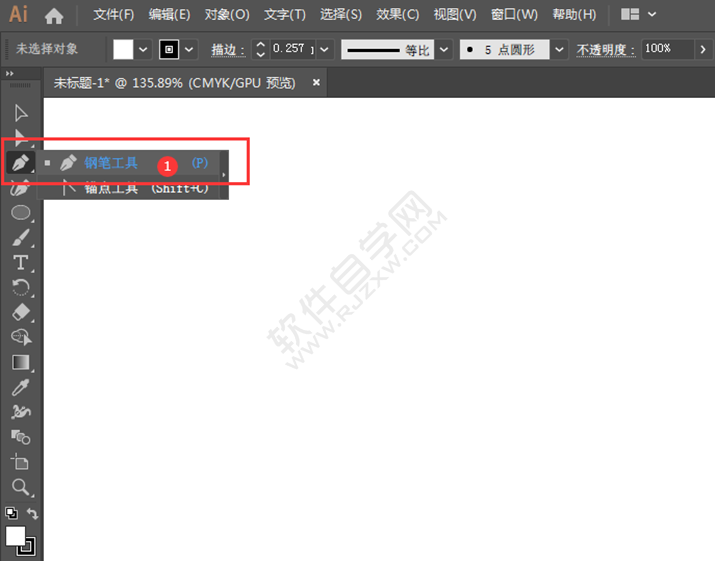Select the Eyedropper tool
Viewport: 715px width, 561px height.
click(x=21, y=387)
